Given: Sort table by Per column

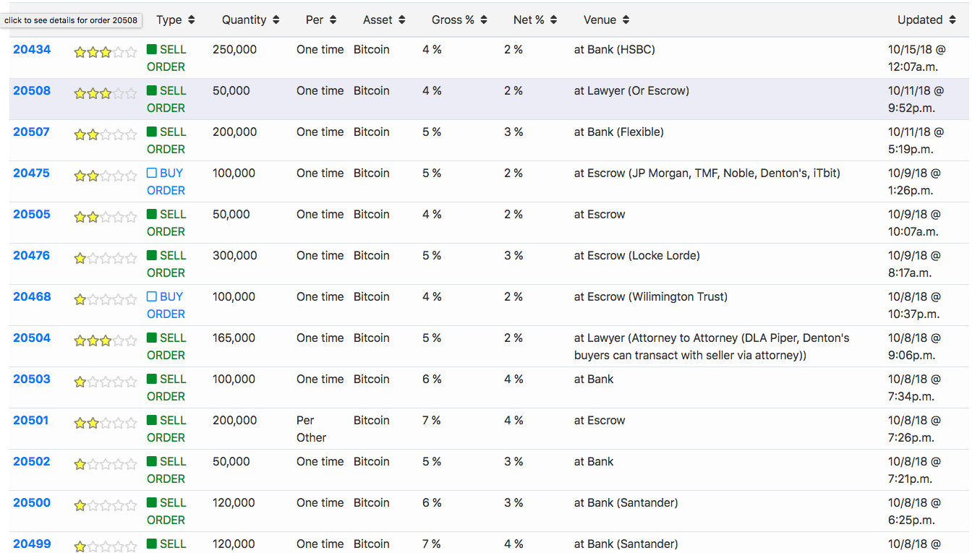Looking at the screenshot, I should click(x=321, y=20).
